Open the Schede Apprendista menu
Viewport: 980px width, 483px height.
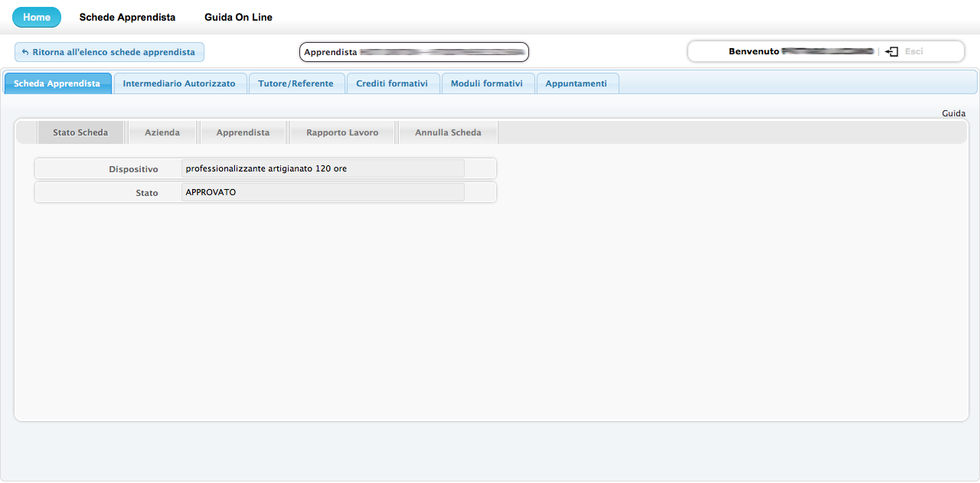click(x=127, y=17)
